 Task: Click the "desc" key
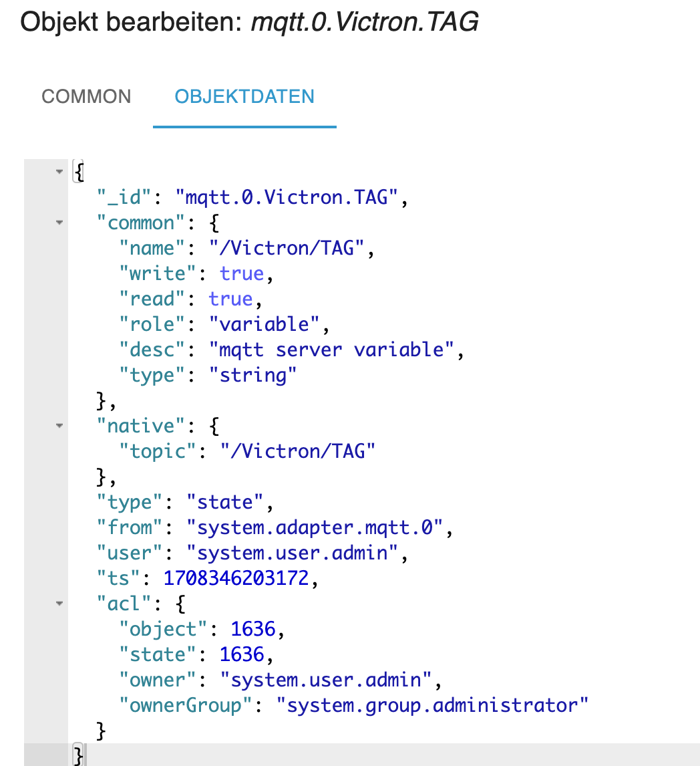click(x=152, y=350)
